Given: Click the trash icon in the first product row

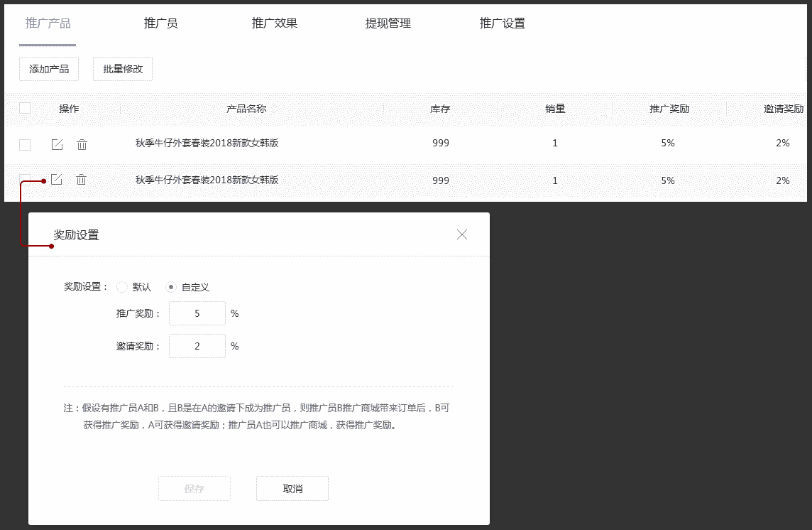Looking at the screenshot, I should click(x=82, y=145).
